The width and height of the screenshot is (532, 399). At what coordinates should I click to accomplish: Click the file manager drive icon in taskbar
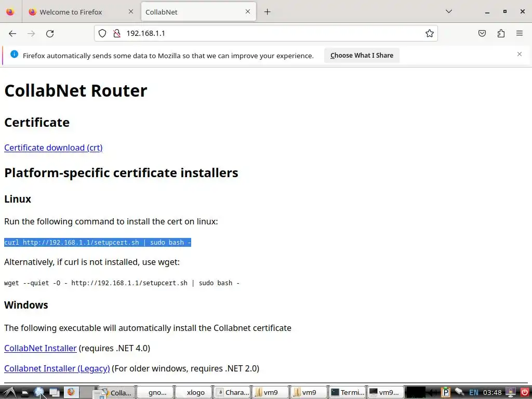coord(24,393)
